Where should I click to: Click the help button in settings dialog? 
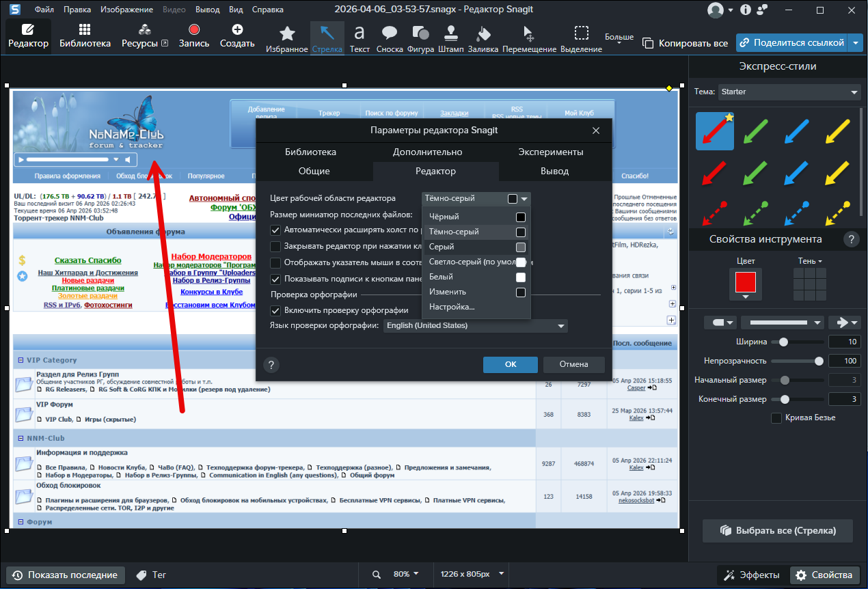tap(271, 364)
